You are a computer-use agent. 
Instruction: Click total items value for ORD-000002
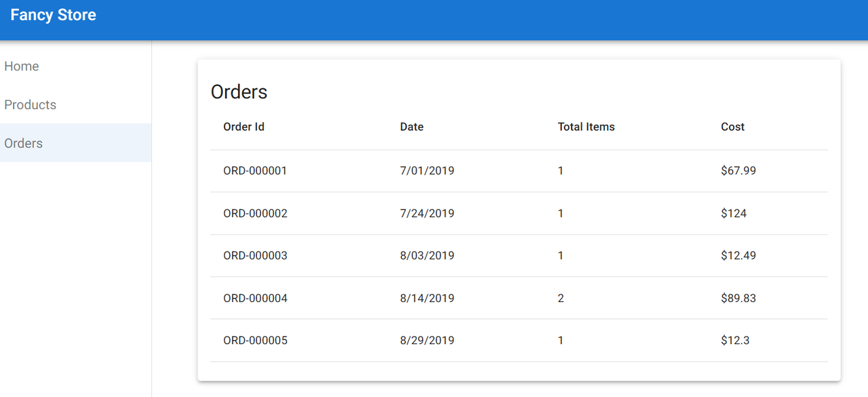(x=561, y=213)
